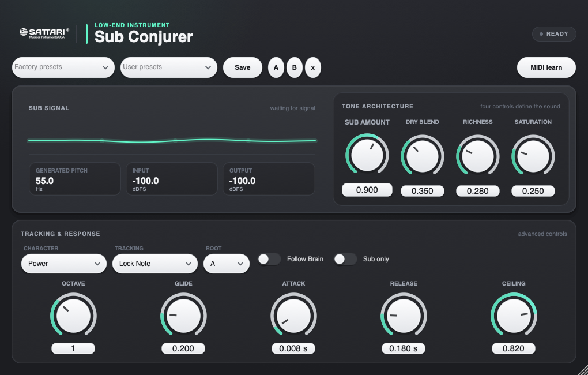Edit the Glide value 0.200

tap(183, 348)
